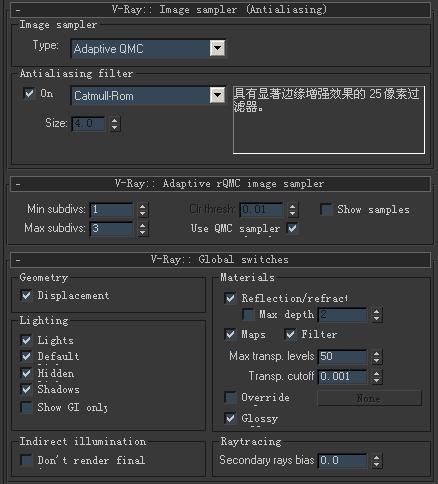This screenshot has width=438, height=484.
Task: Uncheck the Default lights checkbox
Action: [x=26, y=356]
